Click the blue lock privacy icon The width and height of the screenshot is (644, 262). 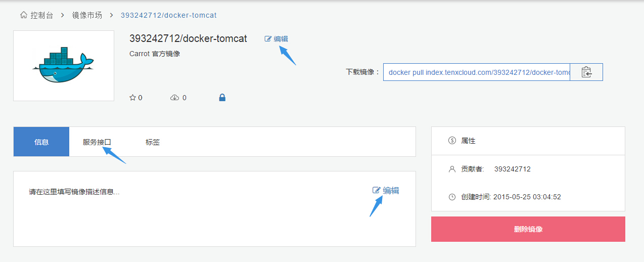click(x=222, y=97)
